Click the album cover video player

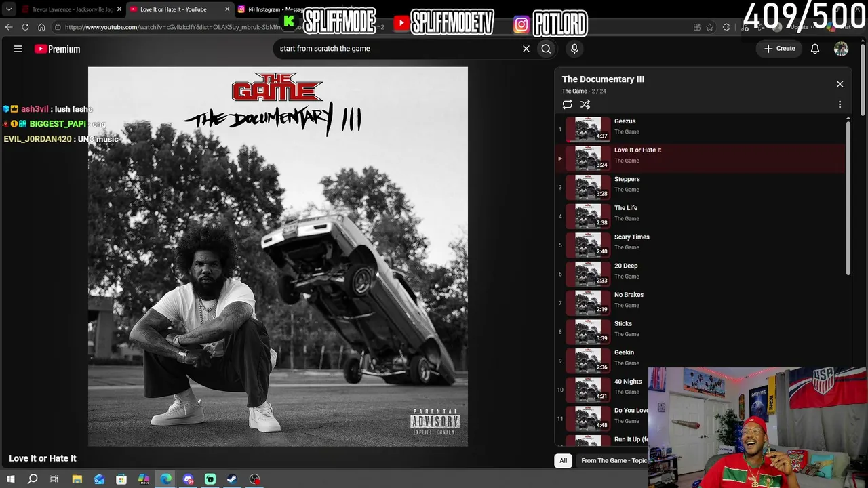(278, 256)
